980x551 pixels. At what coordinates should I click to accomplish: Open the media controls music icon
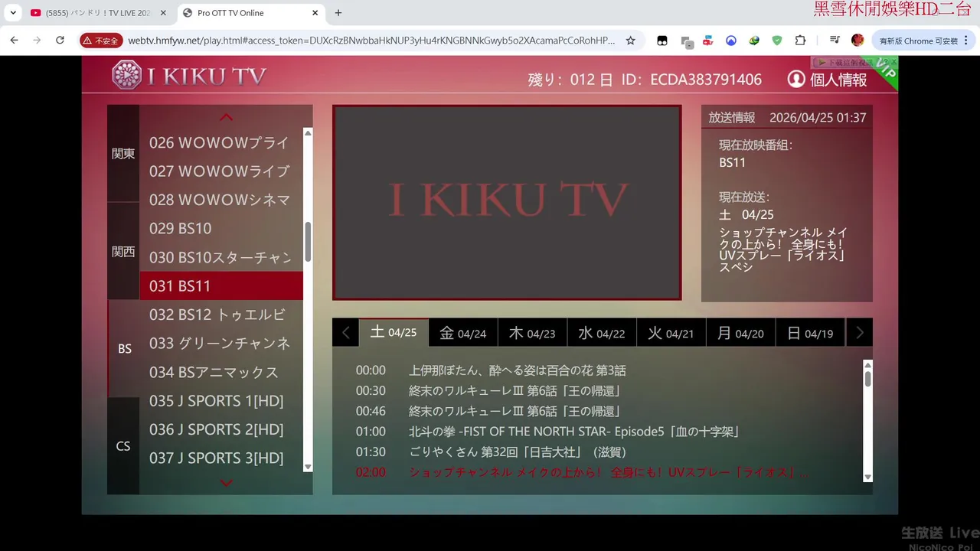coord(835,41)
